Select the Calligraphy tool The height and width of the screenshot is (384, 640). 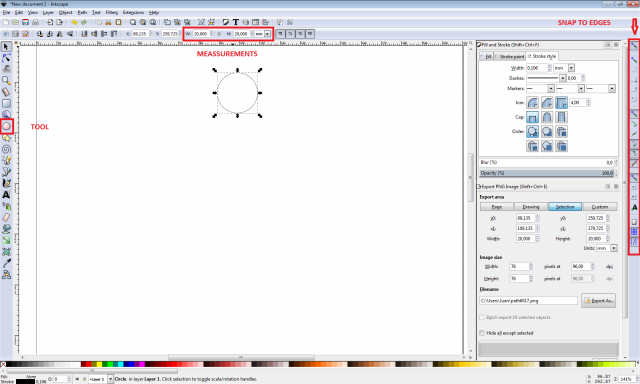coord(6,184)
